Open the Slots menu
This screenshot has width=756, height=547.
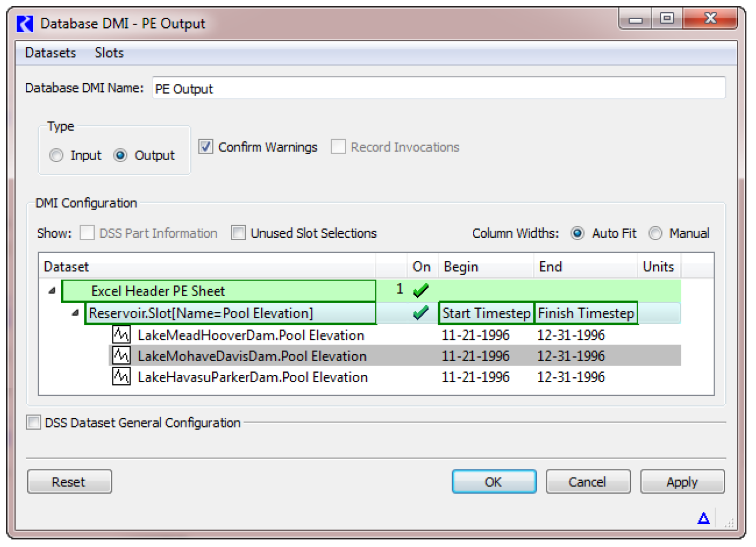click(x=109, y=53)
